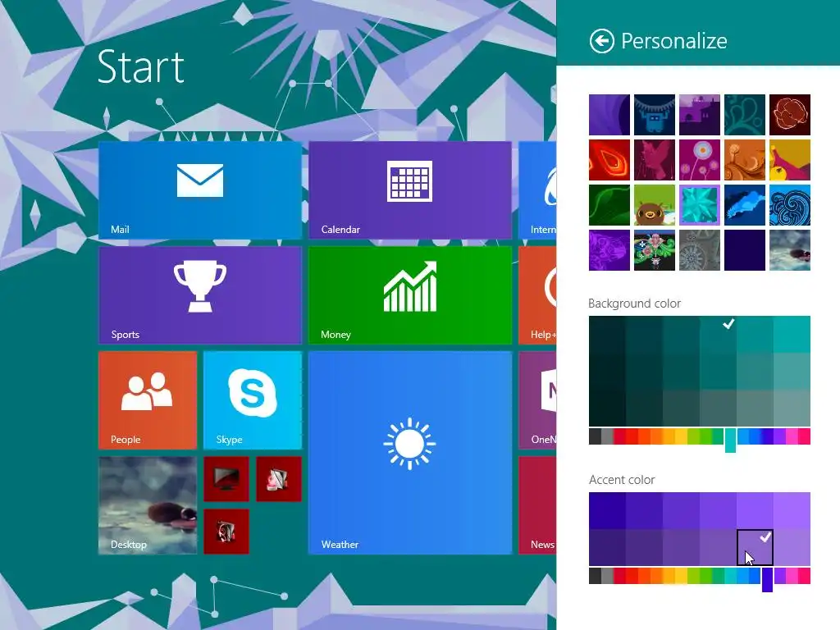Click the indigo marker on Accent hue strip

pyautogui.click(x=767, y=580)
